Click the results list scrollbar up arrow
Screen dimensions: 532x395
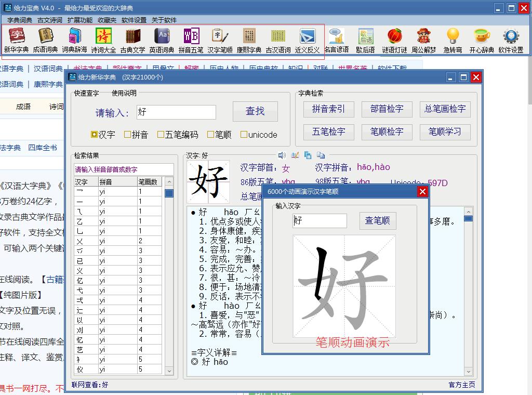coord(169,182)
